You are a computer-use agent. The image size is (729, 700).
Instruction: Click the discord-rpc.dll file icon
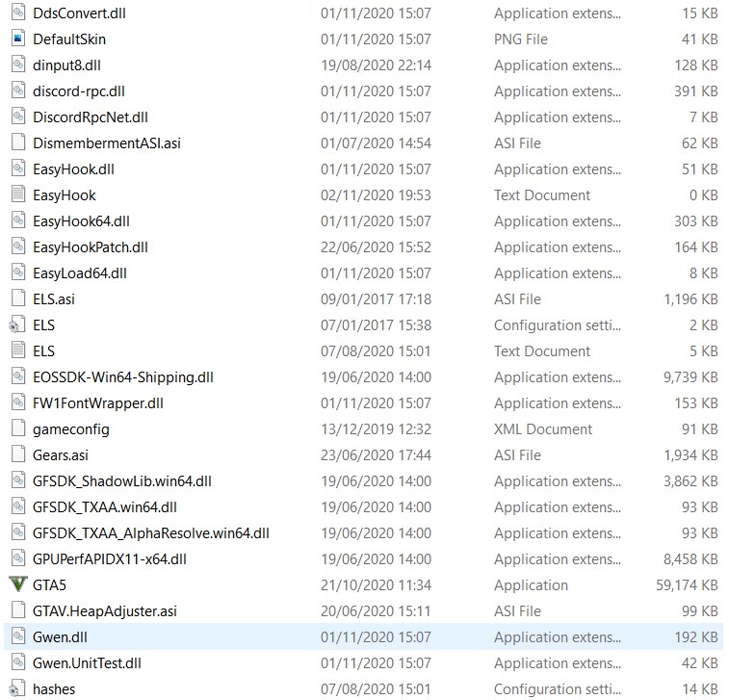click(x=18, y=91)
